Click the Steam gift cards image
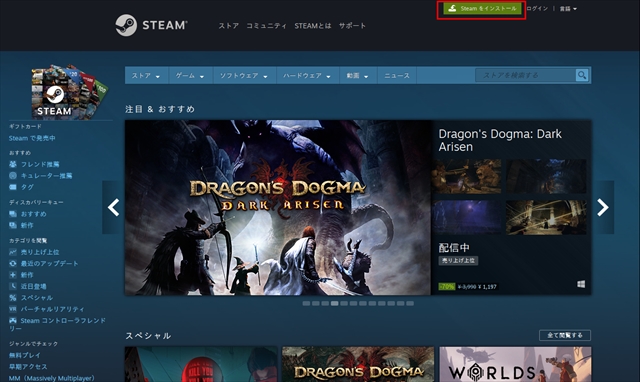This screenshot has width=640, height=382. point(69,91)
